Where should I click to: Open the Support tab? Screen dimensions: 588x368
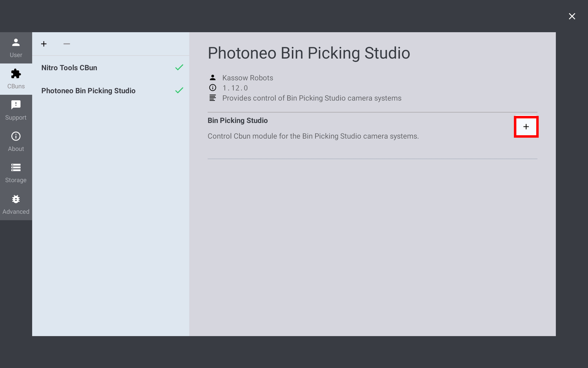tap(16, 110)
